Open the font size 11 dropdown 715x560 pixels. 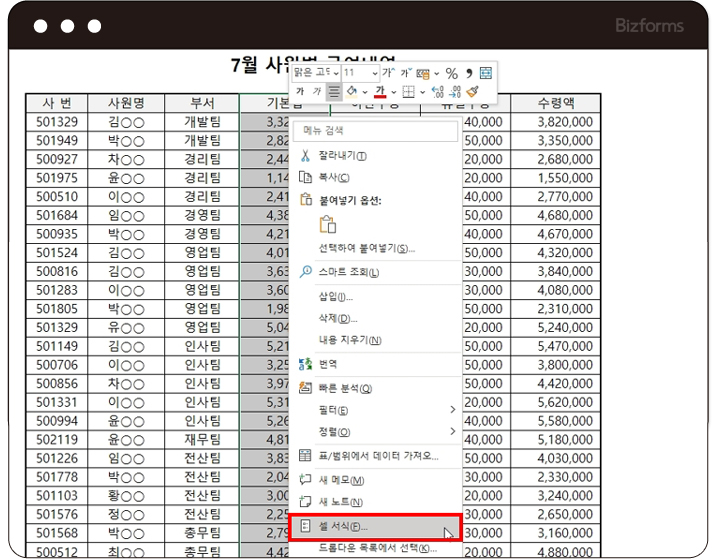[374, 73]
